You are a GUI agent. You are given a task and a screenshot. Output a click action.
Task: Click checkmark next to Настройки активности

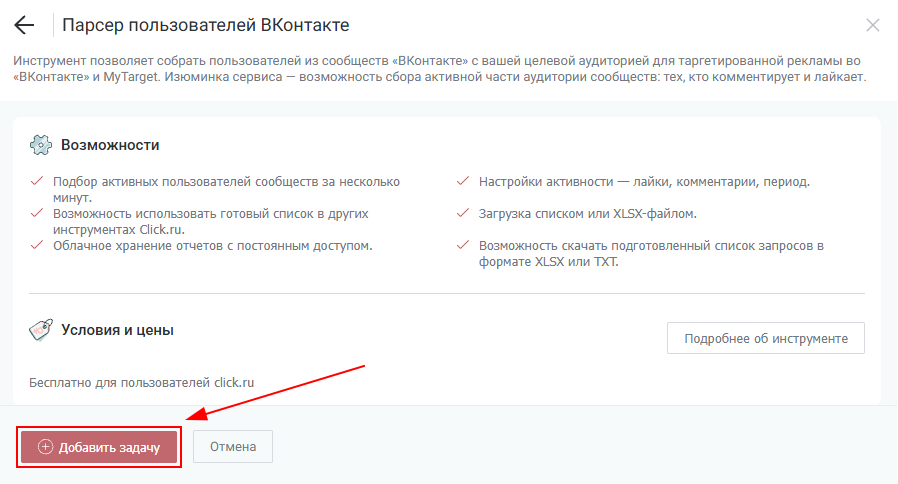[462, 182]
